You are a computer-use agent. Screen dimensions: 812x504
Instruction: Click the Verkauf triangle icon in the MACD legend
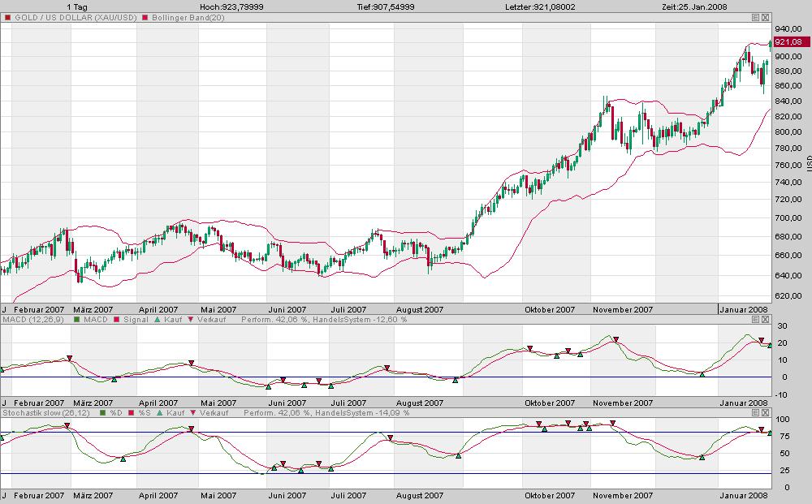[x=191, y=320]
